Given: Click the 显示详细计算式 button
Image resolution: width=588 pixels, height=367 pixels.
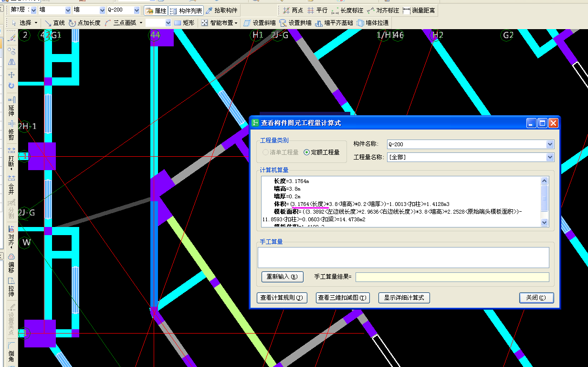Looking at the screenshot, I should pos(404,298).
